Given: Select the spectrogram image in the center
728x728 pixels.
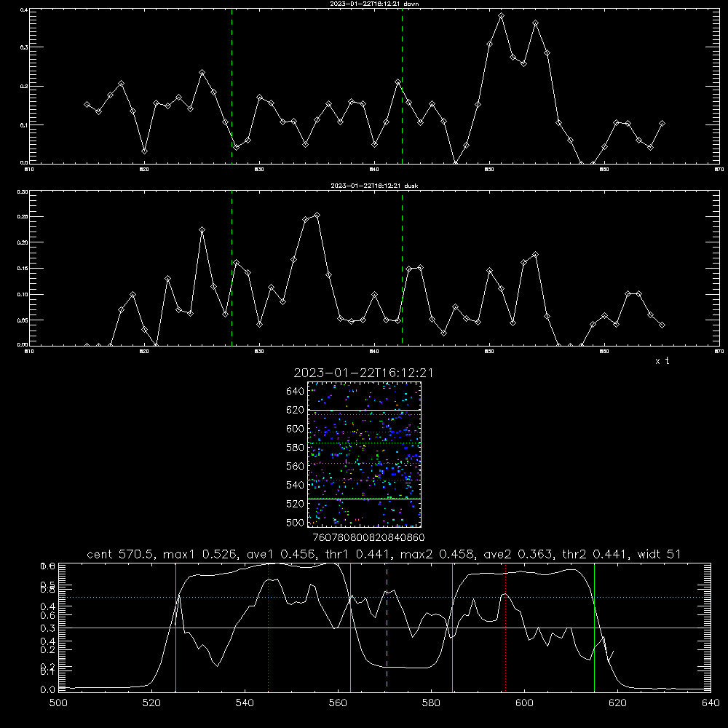Looking at the screenshot, I should (364, 454).
